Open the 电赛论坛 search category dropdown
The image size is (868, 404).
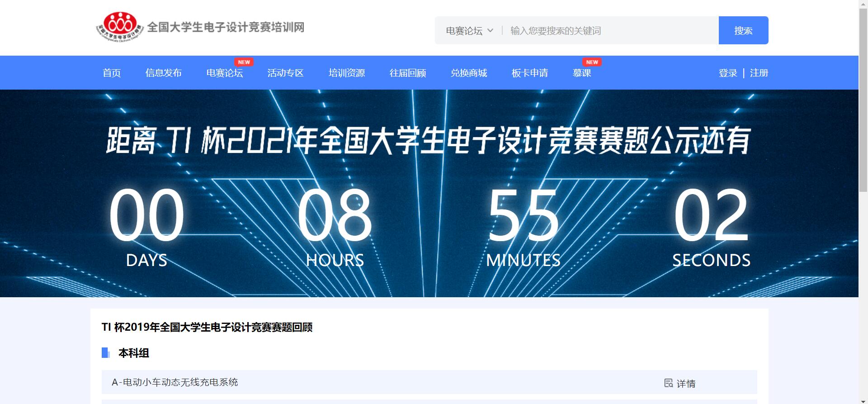(469, 31)
